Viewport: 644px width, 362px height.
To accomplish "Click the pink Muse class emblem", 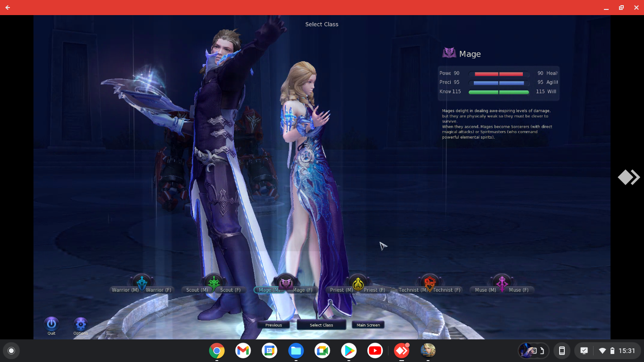I will [x=502, y=283].
